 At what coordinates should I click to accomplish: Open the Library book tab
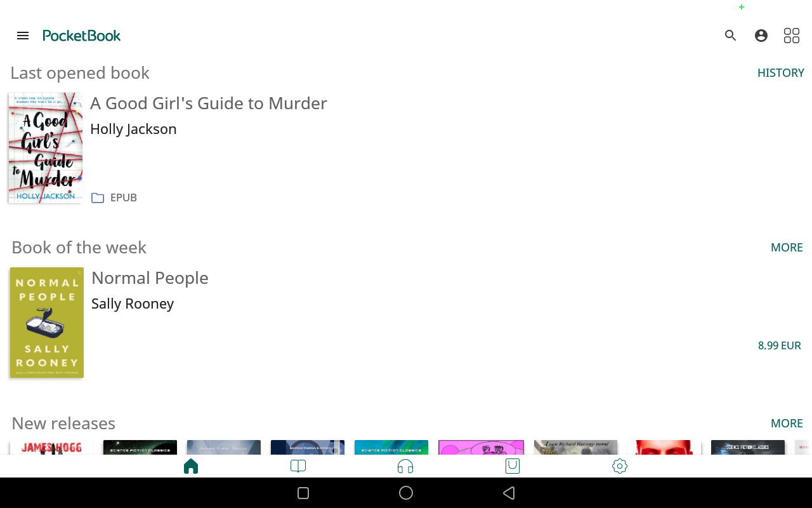[298, 467]
